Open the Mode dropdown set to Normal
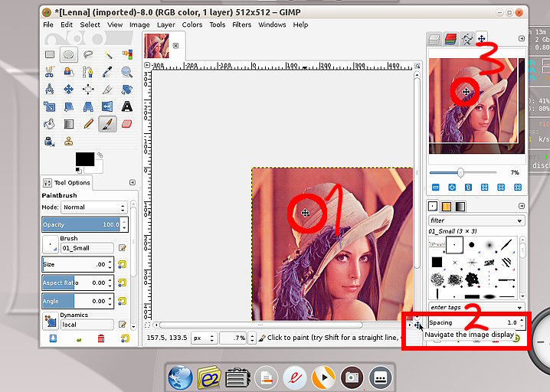550x392 pixels. click(94, 207)
